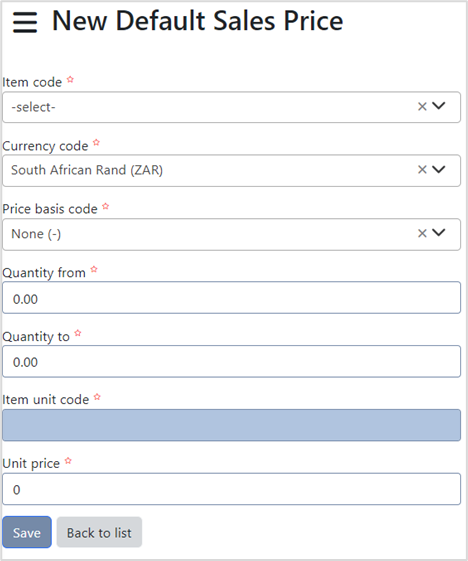Screen dimensions: 468x561
Task: Clear the Price basis code selection
Action: (x=422, y=234)
